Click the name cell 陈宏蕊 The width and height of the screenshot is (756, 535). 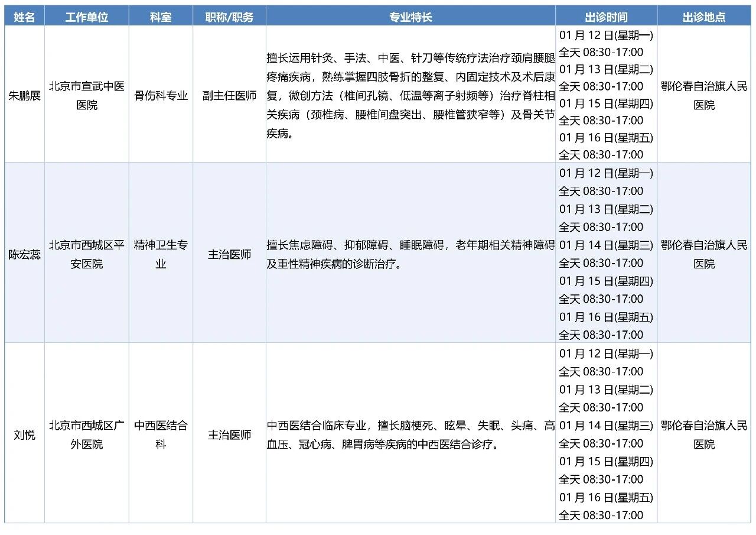[24, 255]
